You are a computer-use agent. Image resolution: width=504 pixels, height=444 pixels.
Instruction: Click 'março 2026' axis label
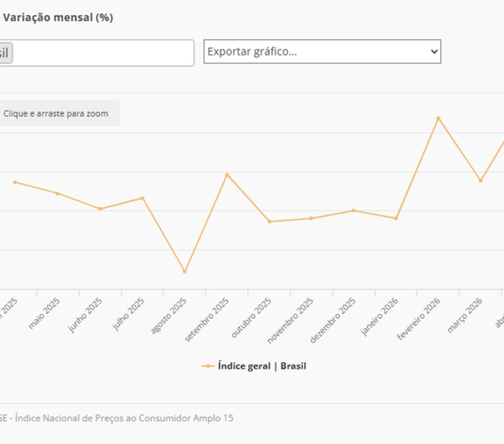click(465, 315)
